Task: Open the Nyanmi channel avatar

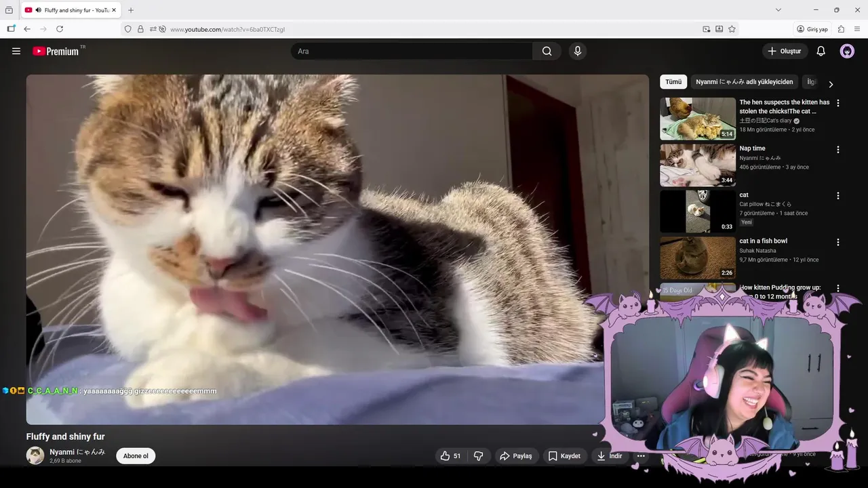Action: (35, 455)
